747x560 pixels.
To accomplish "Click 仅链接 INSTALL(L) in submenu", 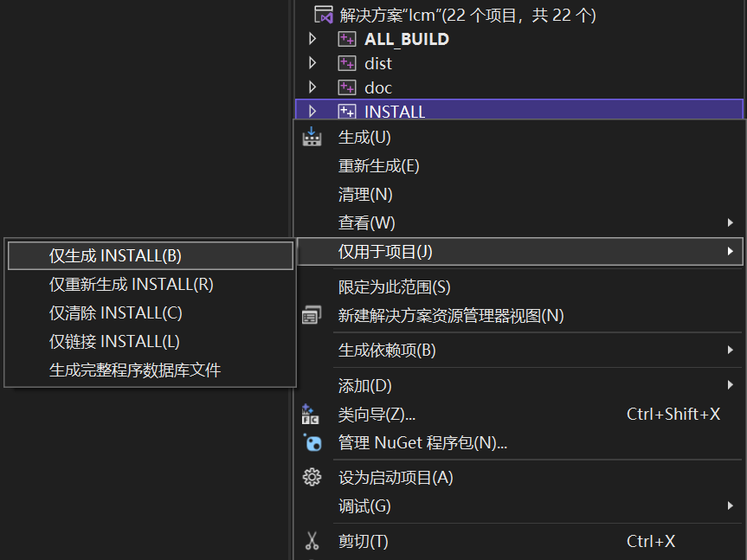I will click(151, 341).
